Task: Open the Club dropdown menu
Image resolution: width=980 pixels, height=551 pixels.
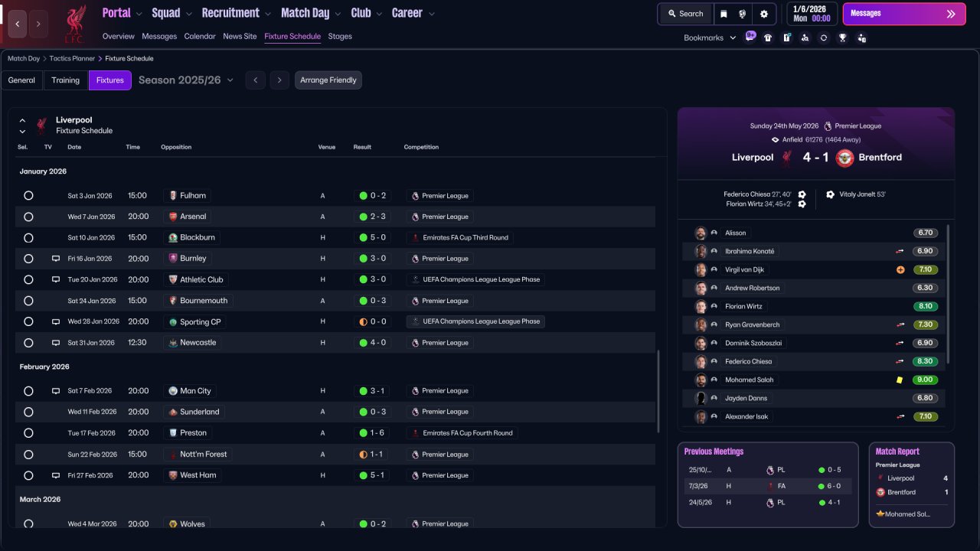Action: click(x=367, y=13)
